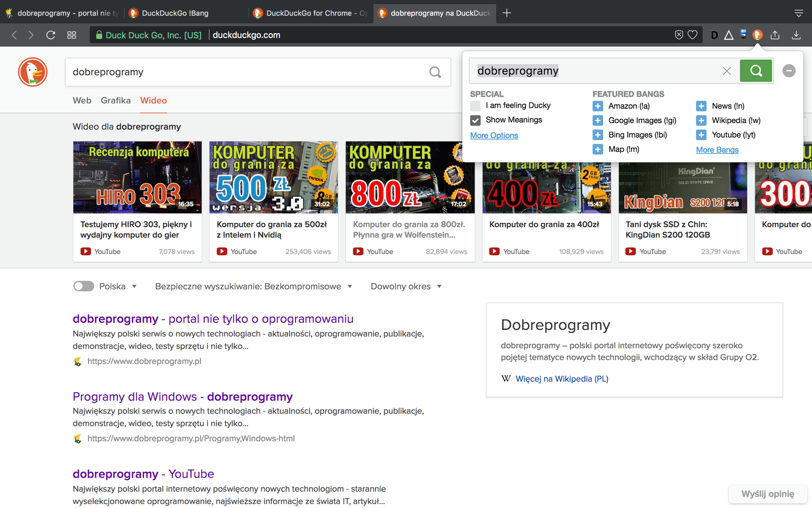Viewport: 812px width, 508px height.
Task: Switch to DuckDuckGo !Bang browser tab
Action: [175, 13]
